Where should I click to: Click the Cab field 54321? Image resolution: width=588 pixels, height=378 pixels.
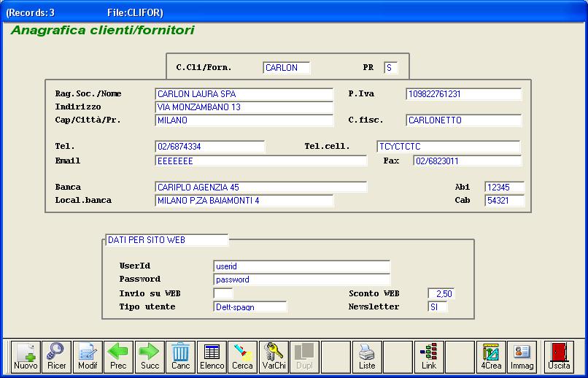point(504,201)
